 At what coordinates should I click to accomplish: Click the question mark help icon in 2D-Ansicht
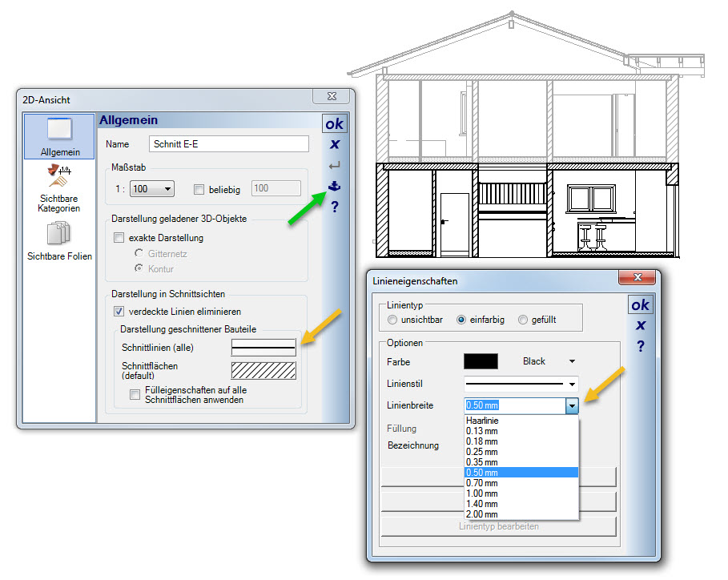point(334,207)
